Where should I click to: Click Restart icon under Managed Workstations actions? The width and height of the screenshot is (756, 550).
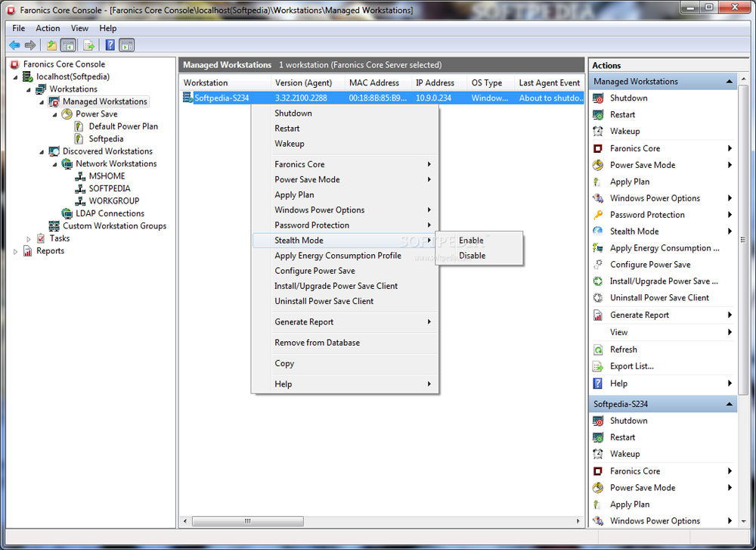pyautogui.click(x=598, y=115)
